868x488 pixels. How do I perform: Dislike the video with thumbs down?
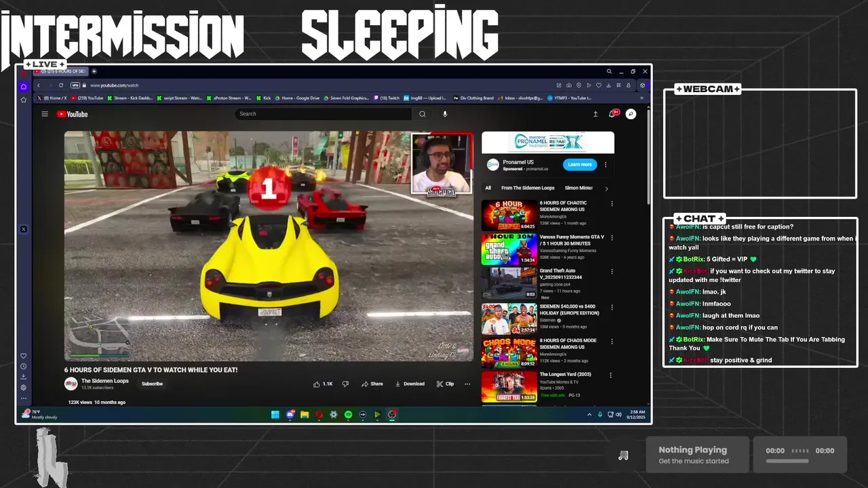pyautogui.click(x=345, y=384)
